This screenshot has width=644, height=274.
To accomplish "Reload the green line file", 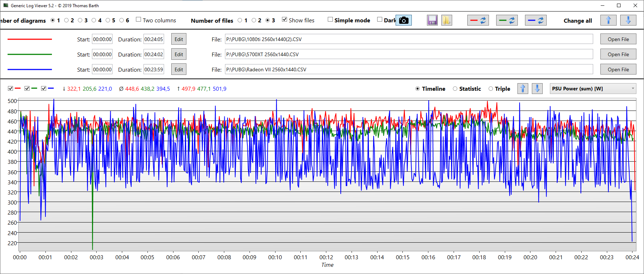I will [507, 21].
